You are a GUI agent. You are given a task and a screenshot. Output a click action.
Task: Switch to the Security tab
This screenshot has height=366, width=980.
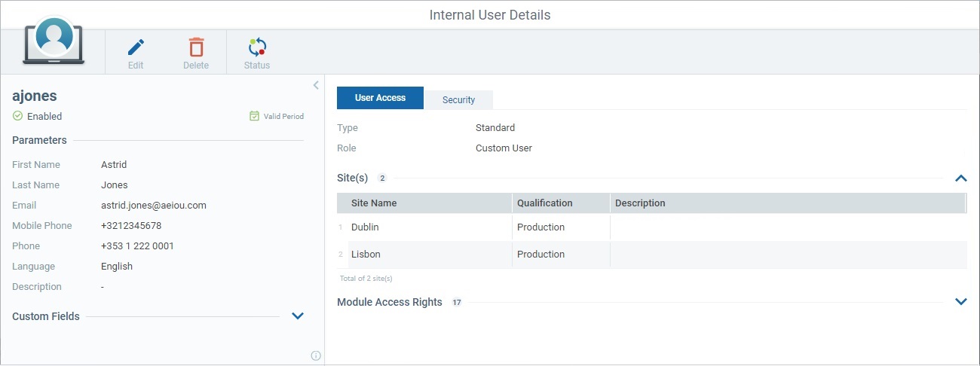458,99
